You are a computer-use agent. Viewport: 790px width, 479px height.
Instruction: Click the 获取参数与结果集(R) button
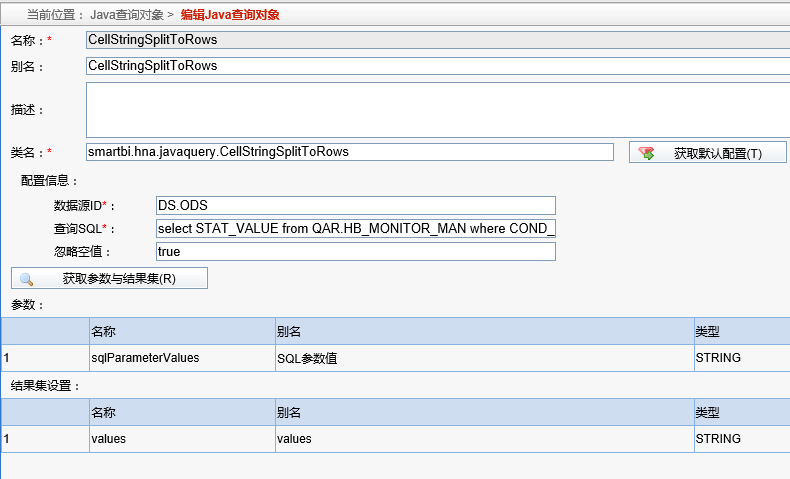pos(109,278)
